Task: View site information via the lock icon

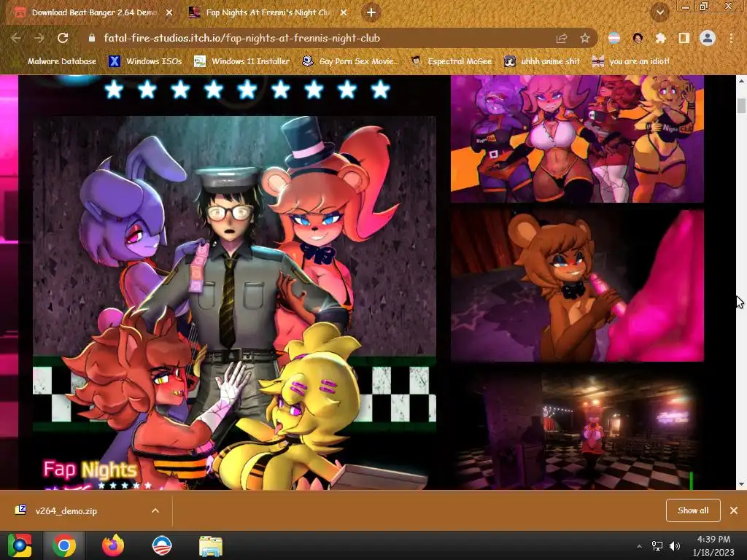Action: [x=91, y=38]
